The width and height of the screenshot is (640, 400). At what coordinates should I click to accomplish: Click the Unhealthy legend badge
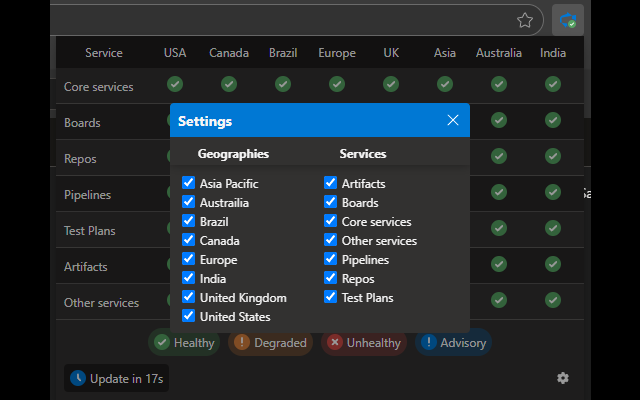tap(364, 343)
